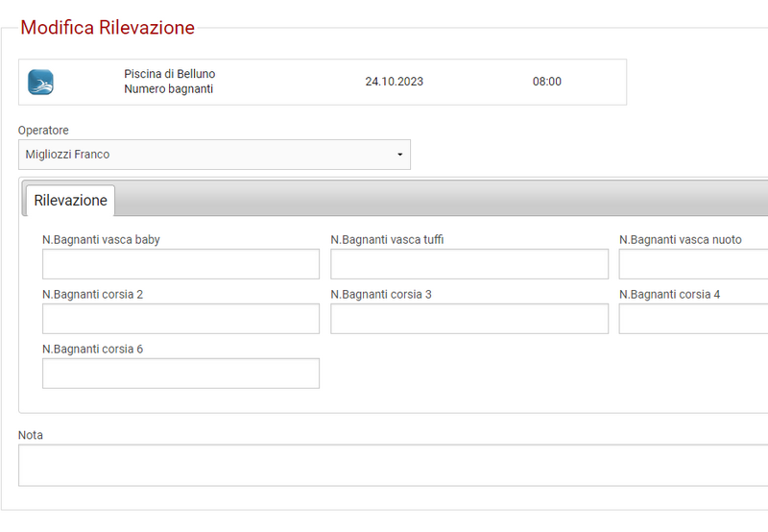Click the 08:00 time value
Viewport: 768px width, 532px height.
[x=547, y=82]
